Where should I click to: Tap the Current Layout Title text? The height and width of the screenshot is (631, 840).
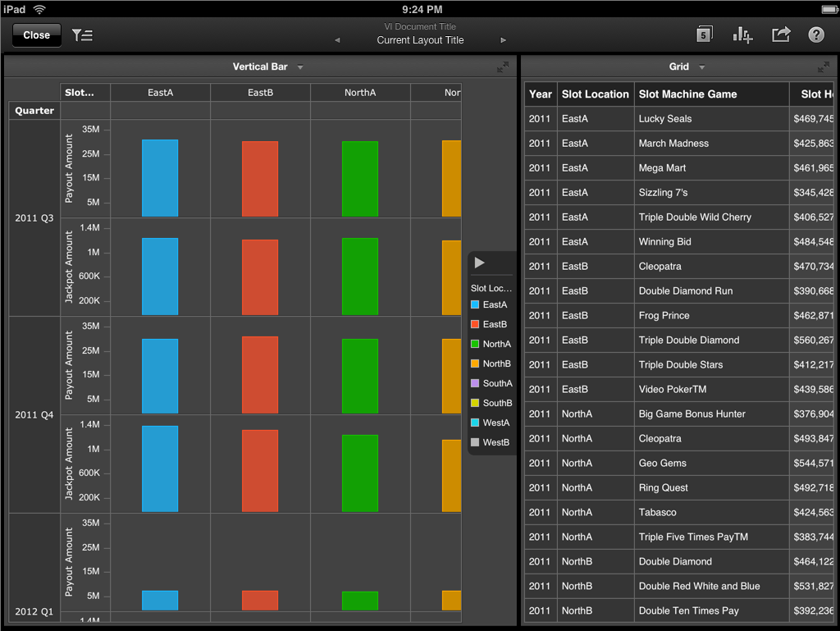tap(420, 40)
